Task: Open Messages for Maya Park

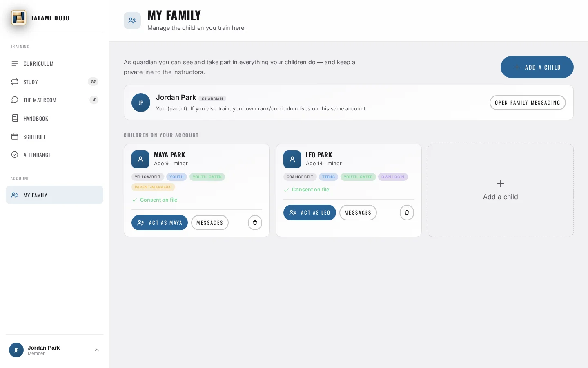Action: 210,223
